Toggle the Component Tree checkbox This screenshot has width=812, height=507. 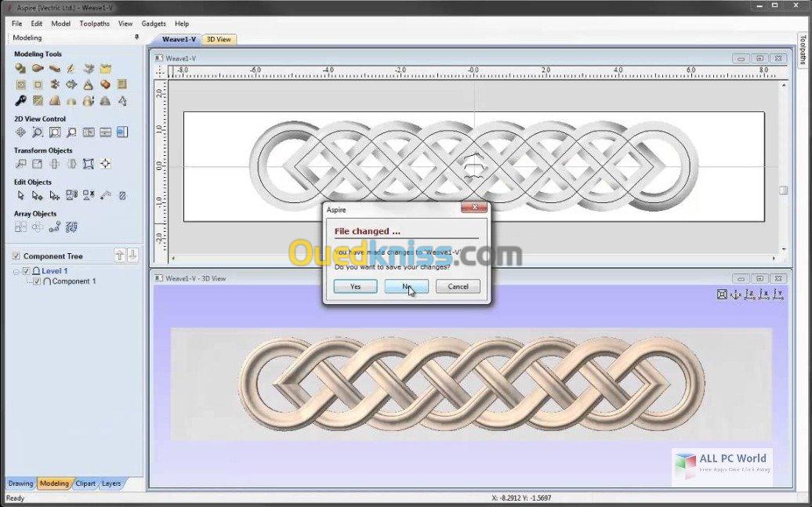click(x=16, y=255)
